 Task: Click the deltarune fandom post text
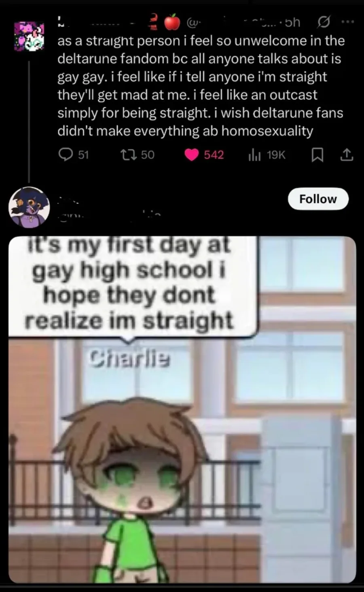201,86
